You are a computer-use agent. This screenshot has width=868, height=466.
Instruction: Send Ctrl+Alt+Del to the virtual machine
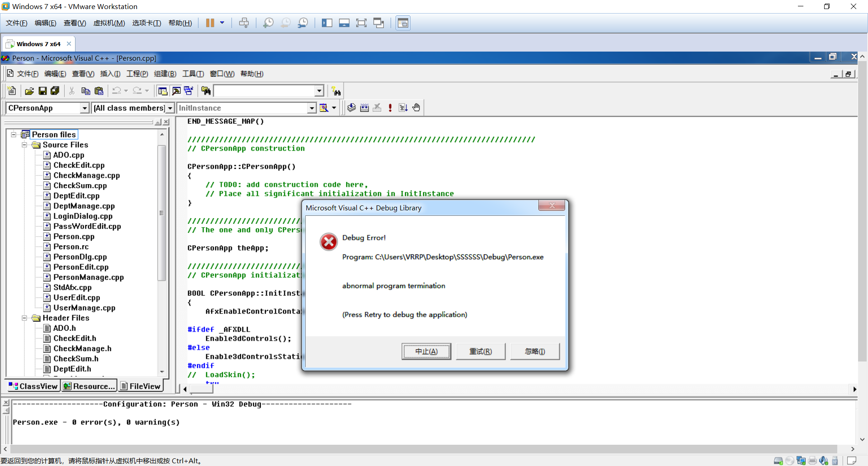pos(244,23)
